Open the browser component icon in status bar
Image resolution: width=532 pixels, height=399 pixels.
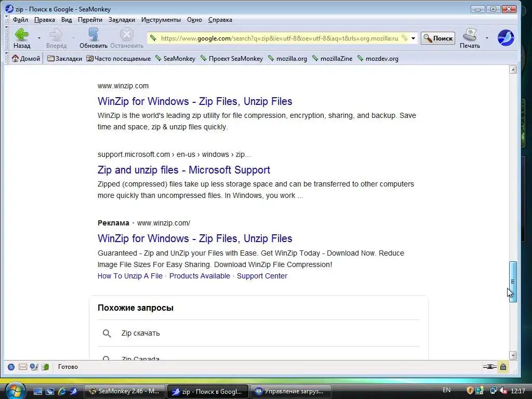pos(11,367)
